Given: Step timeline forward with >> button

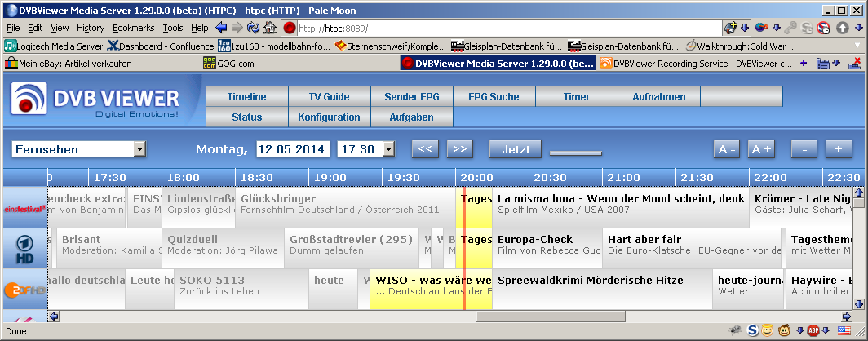Looking at the screenshot, I should click(x=460, y=149).
